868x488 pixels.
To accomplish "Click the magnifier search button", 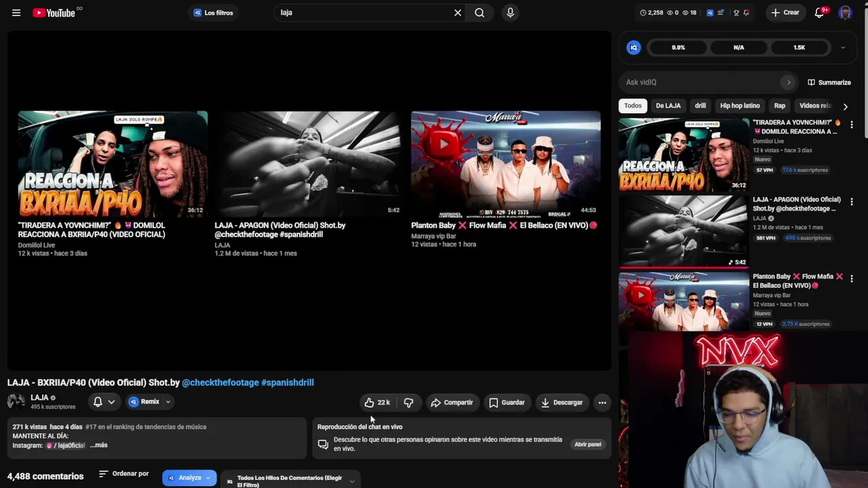I will tap(479, 13).
